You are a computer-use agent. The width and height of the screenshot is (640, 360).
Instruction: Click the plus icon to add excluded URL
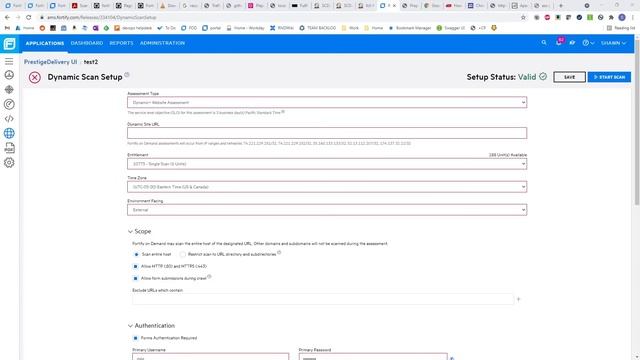click(x=518, y=299)
